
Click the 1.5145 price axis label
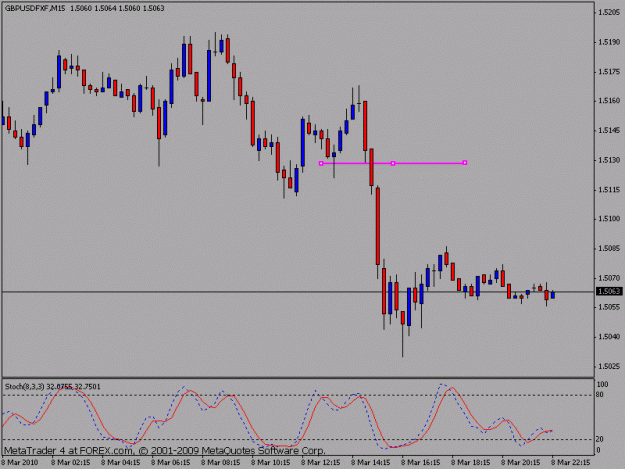609,131
